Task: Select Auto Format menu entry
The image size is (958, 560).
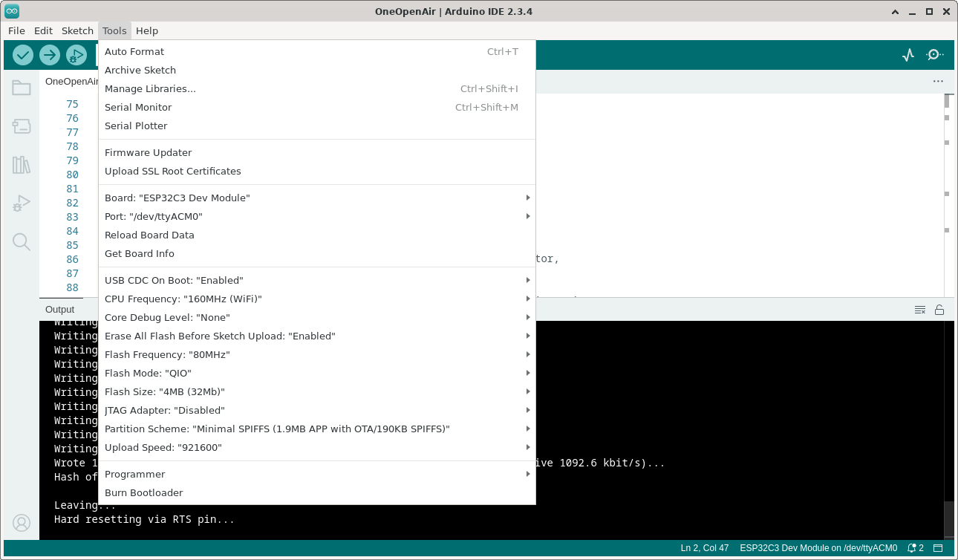Action: click(317, 51)
